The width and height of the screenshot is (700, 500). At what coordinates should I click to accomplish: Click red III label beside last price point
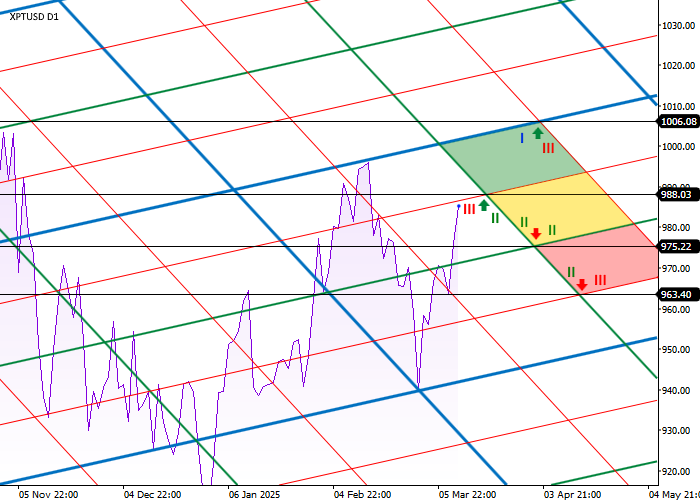click(469, 208)
